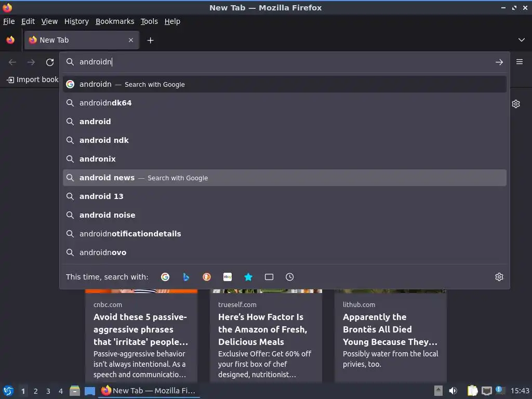This screenshot has width=532, height=399.
Task: Open the notification tray icon
Action: coord(500,390)
